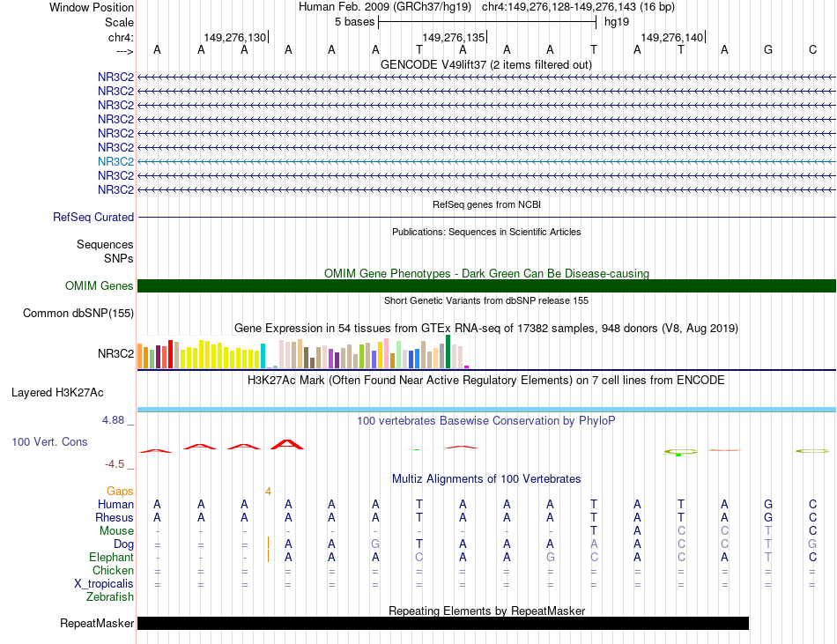This screenshot has width=837, height=644.
Task: Click the 5 bases scale text
Action: tap(354, 22)
